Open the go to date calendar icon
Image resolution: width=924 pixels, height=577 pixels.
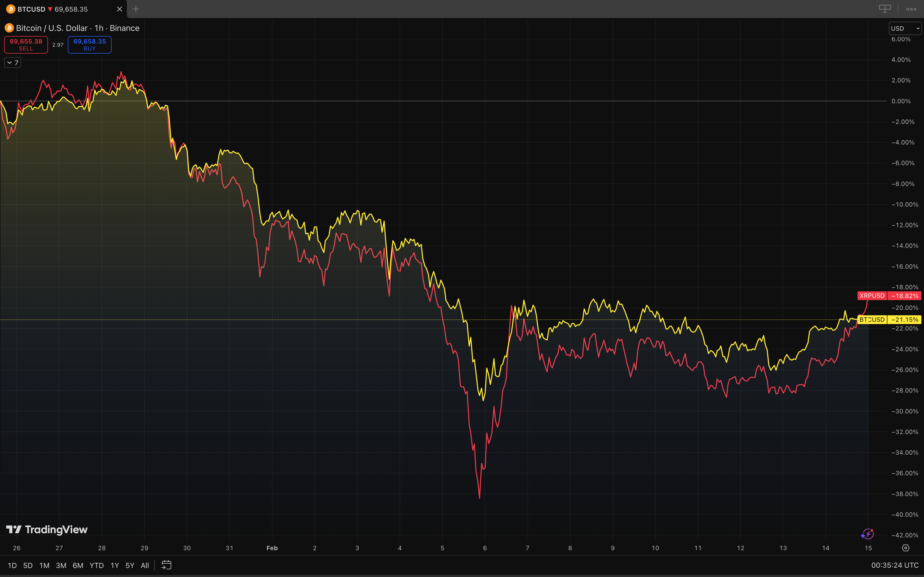[167, 565]
